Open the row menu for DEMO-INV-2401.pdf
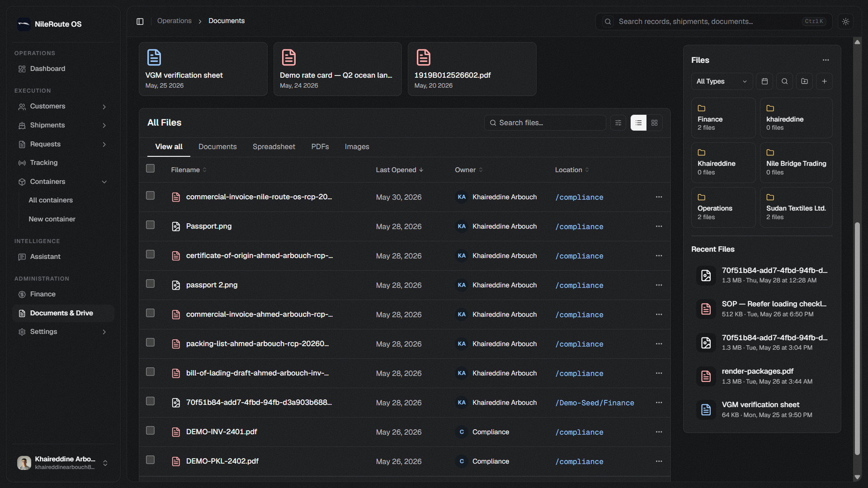The height and width of the screenshot is (488, 868). coord(659,432)
